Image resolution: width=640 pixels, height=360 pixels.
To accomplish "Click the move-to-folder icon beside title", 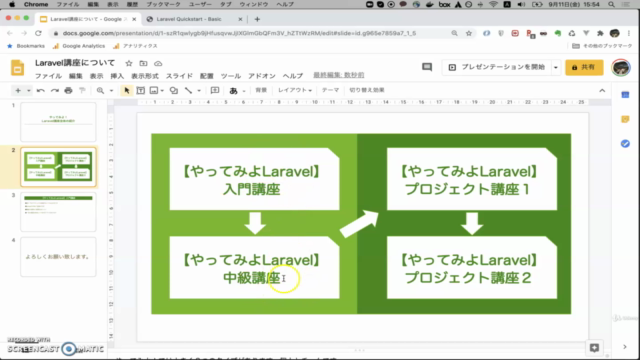I will 143,63.
